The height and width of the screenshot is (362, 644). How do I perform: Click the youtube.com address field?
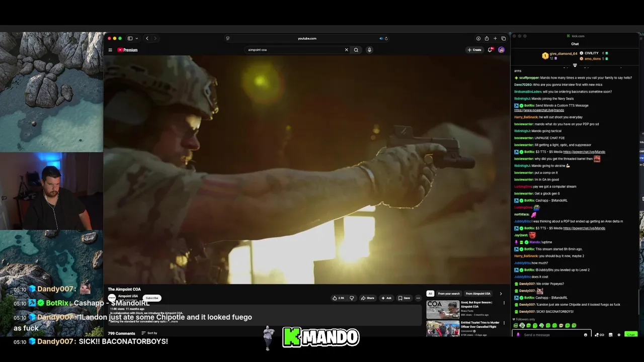coord(307,38)
